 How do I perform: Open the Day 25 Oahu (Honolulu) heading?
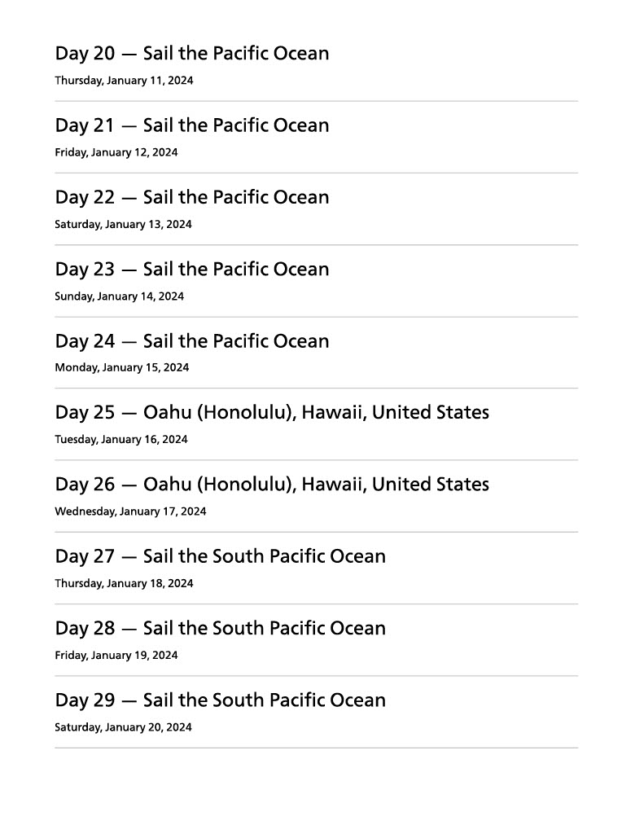coord(272,413)
